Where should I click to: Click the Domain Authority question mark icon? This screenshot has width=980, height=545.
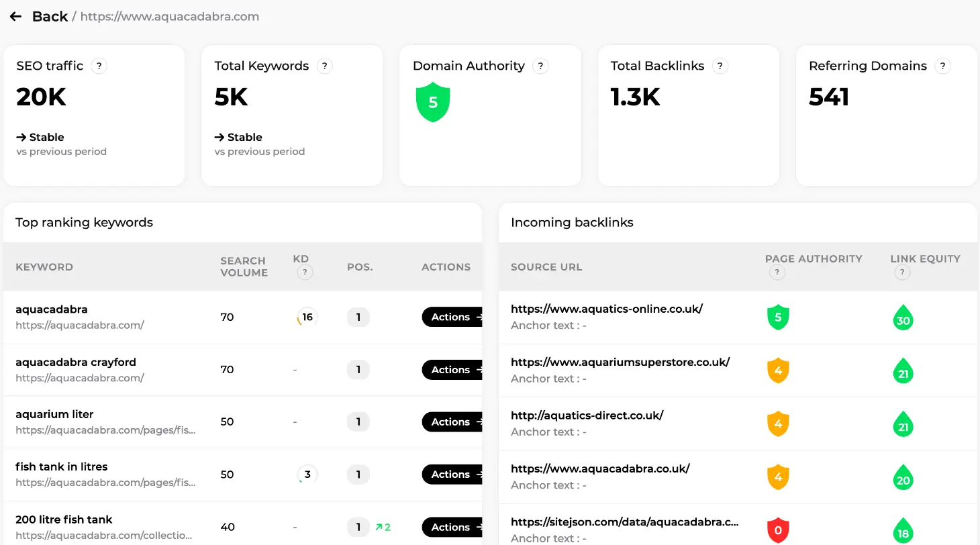point(540,66)
